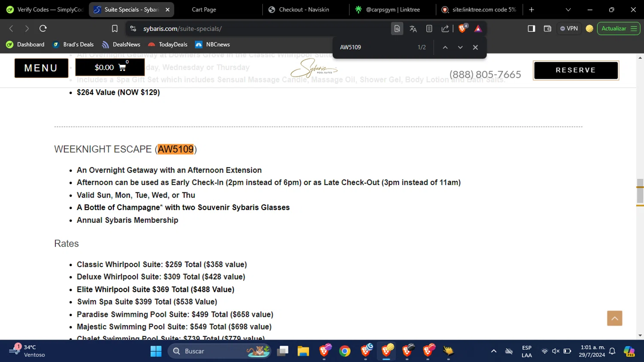Click the Sybaris logo

[x=314, y=68]
